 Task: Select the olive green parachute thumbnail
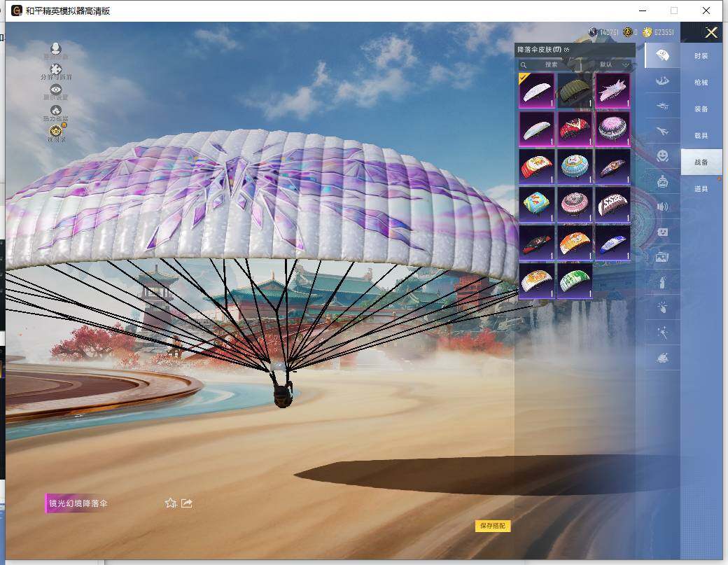pos(575,91)
